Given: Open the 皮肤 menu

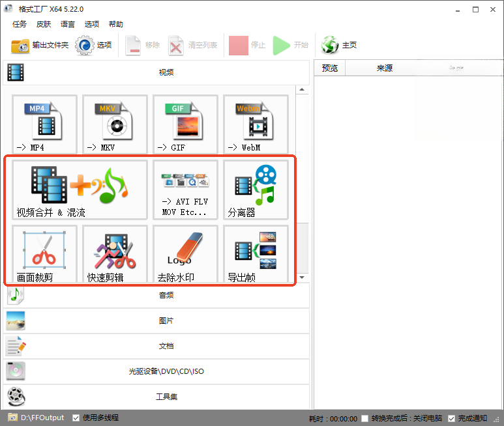Looking at the screenshot, I should click(x=44, y=24).
